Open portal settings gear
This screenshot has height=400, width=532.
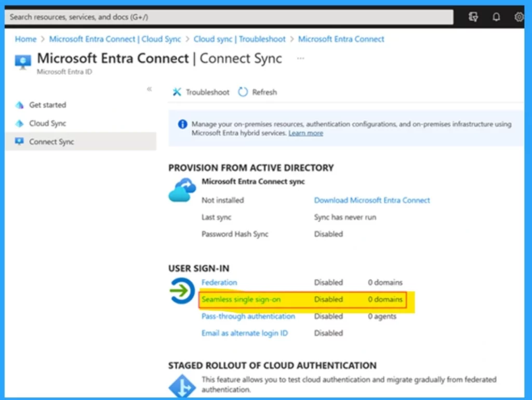[x=519, y=17]
